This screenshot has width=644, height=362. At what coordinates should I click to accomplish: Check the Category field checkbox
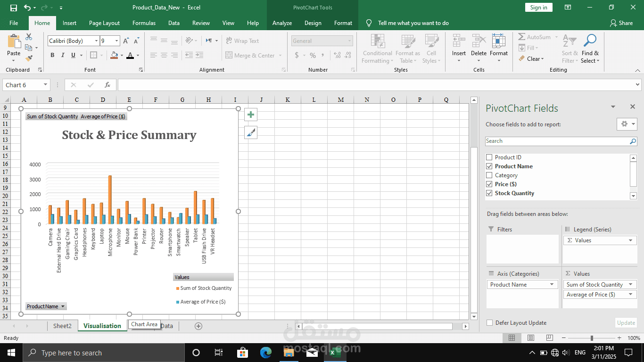[489, 175]
